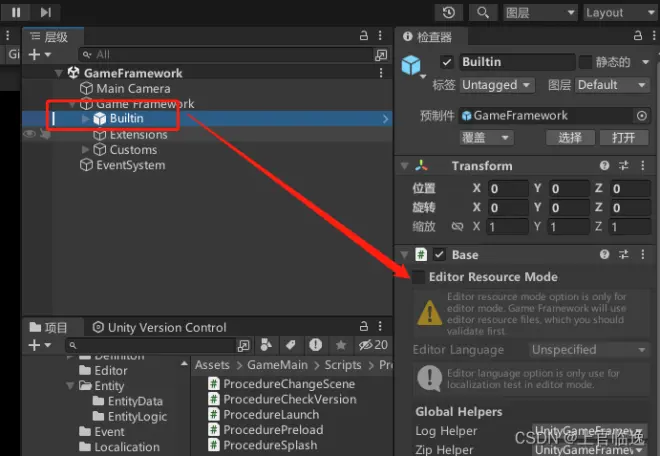Screen dimensions: 660x456
Task: Open the undo history clock icon
Action: click(x=449, y=12)
